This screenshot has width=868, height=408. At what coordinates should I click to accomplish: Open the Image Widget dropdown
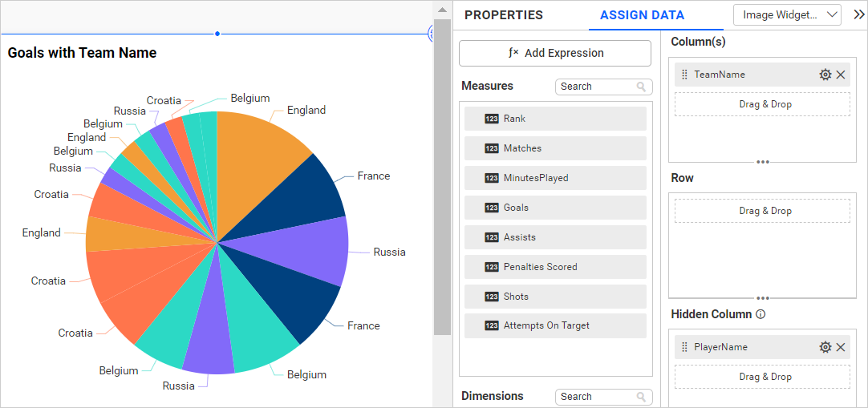pyautogui.click(x=786, y=14)
